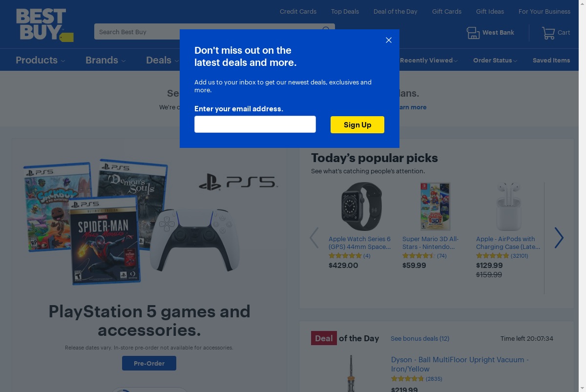Go to Top Deals
Screen dimensions: 586x392
pyautogui.click(x=345, y=11)
